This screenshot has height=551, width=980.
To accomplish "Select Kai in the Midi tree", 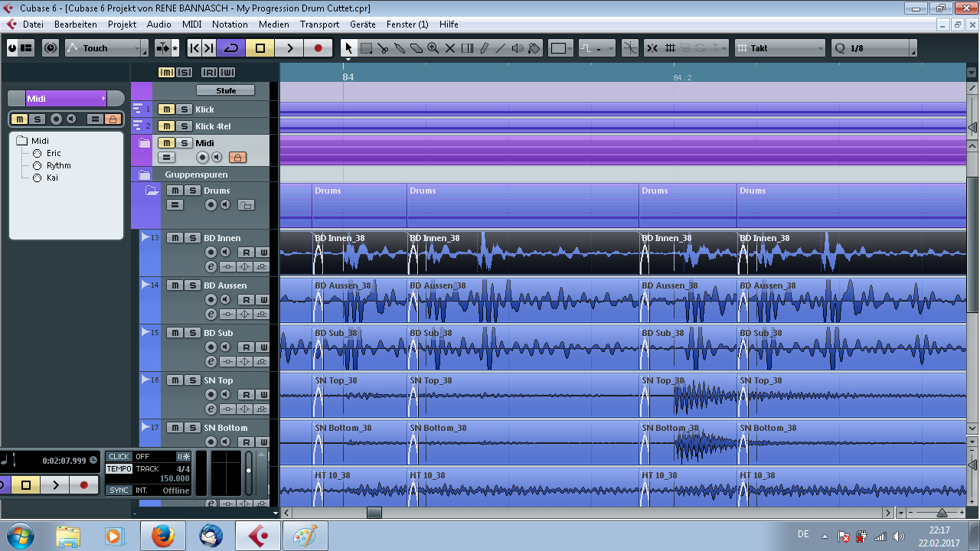I will pyautogui.click(x=52, y=178).
